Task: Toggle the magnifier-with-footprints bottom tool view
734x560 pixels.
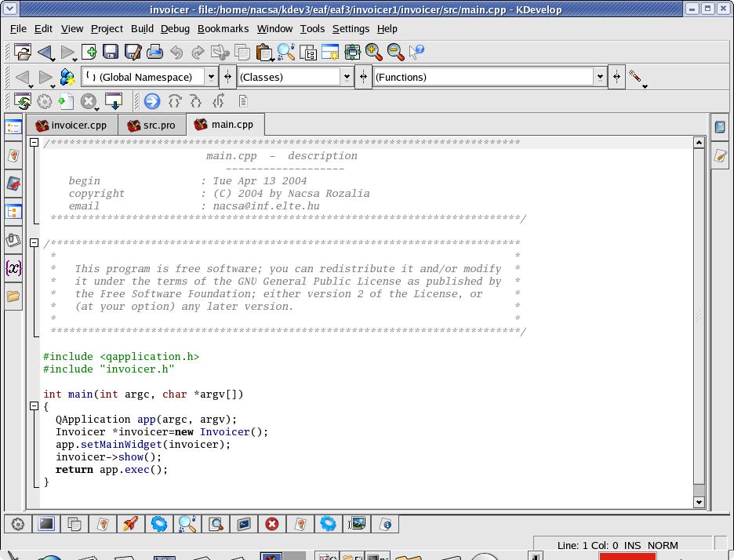Action: (x=187, y=523)
